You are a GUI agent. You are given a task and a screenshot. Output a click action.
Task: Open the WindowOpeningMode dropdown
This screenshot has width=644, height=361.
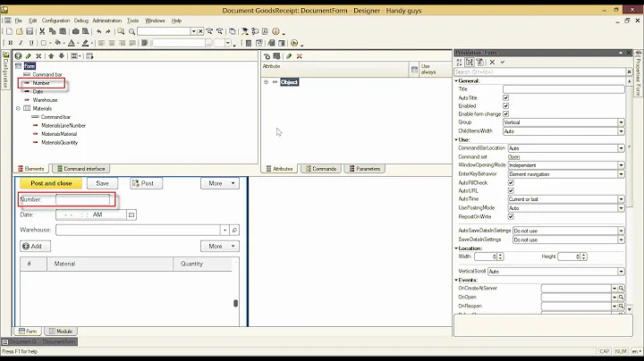coord(621,165)
